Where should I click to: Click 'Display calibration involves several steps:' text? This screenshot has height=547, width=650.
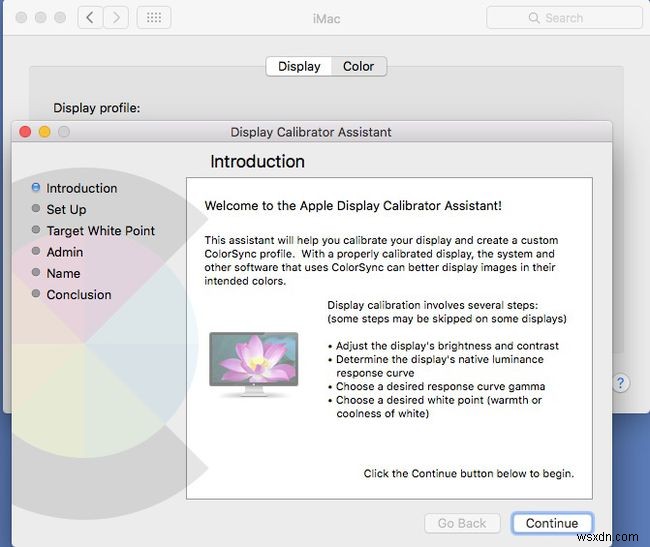point(433,305)
